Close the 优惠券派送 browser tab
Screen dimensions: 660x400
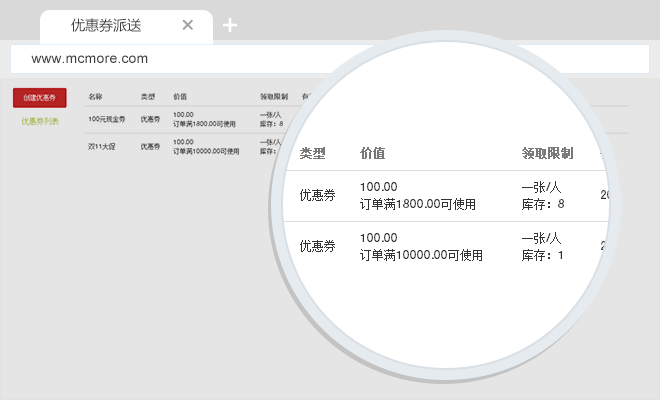[188, 26]
